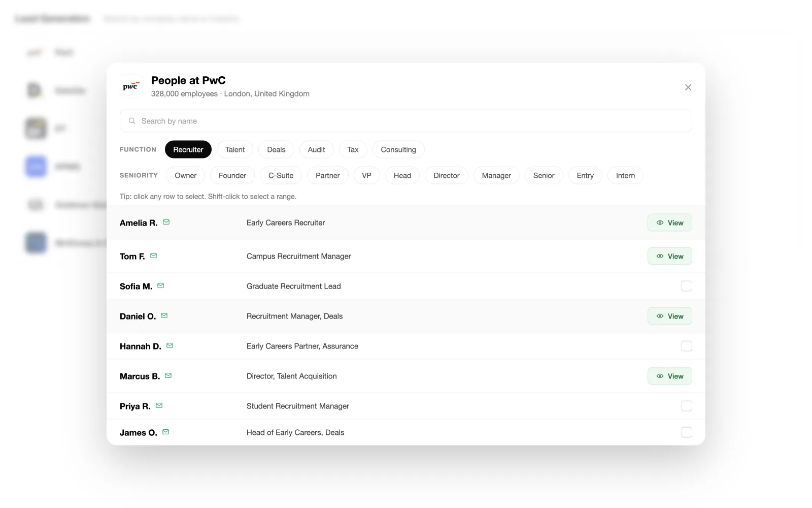Click the Student Recruitment Manager title

click(x=298, y=406)
